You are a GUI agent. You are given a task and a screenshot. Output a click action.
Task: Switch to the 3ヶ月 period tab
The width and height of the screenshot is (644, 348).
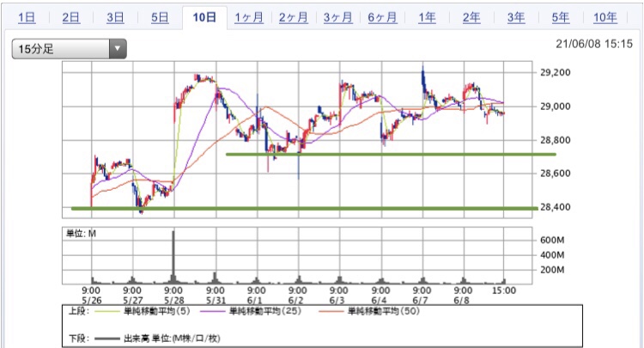337,17
